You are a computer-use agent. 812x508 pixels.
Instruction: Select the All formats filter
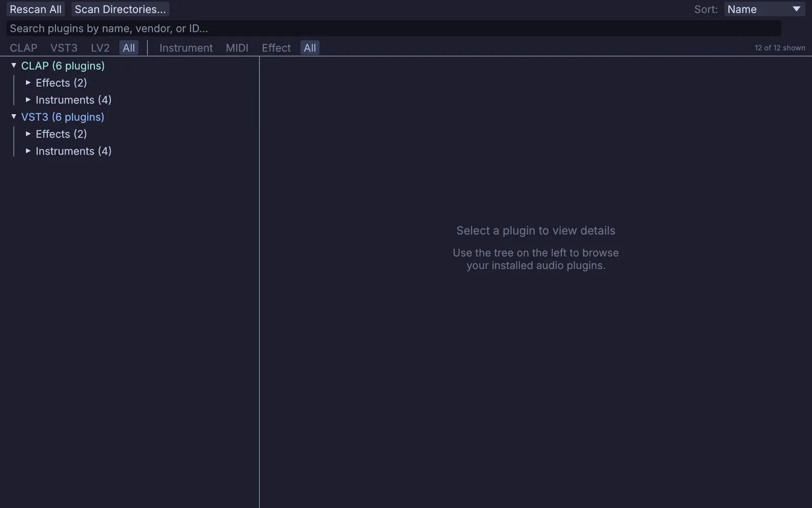pos(129,48)
